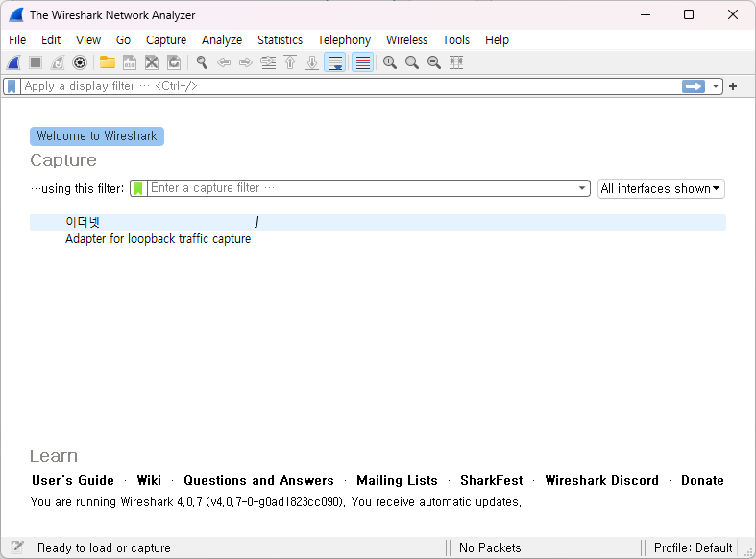The image size is (756, 559).
Task: Start capturing packets with shark fin icon
Action: tap(13, 62)
